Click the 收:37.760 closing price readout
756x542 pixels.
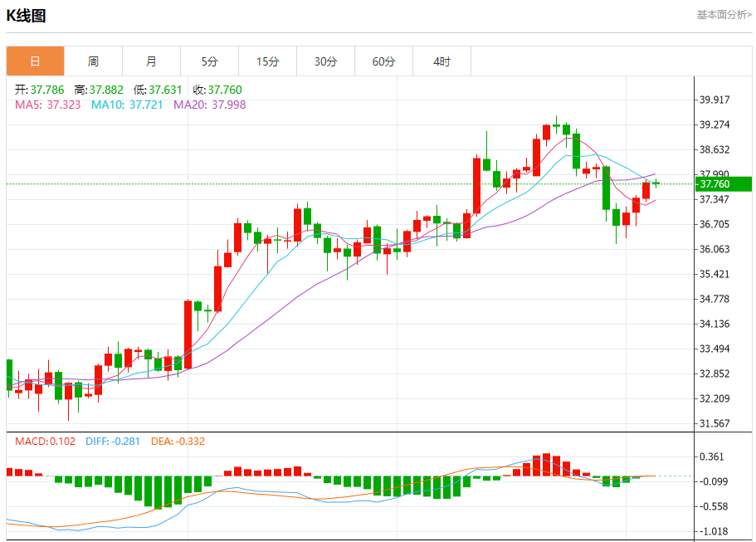(x=217, y=90)
